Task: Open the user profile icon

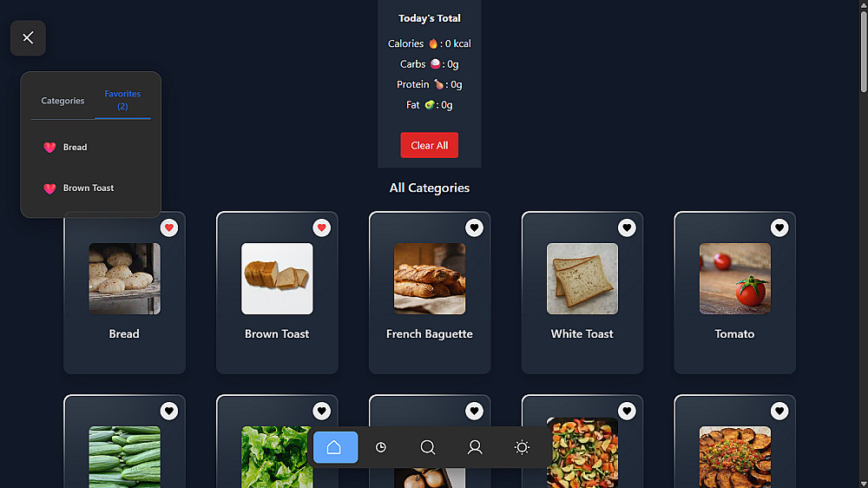Action: (x=475, y=447)
